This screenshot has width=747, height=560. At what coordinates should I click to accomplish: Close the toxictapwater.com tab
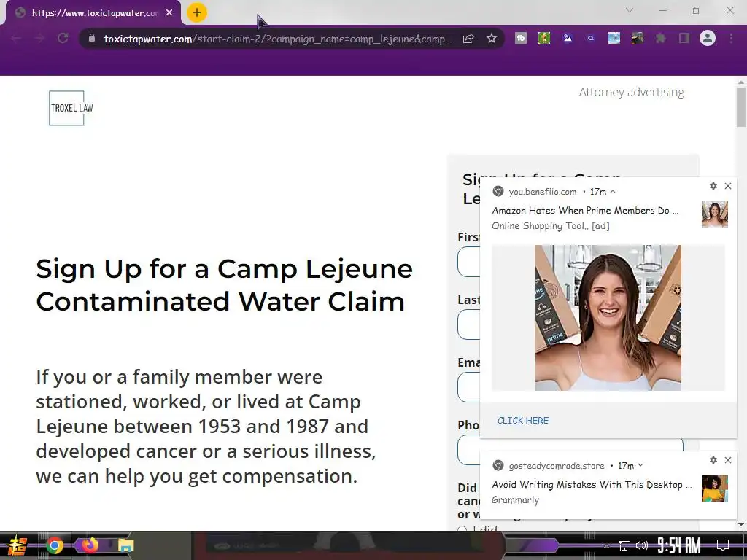pyautogui.click(x=169, y=13)
